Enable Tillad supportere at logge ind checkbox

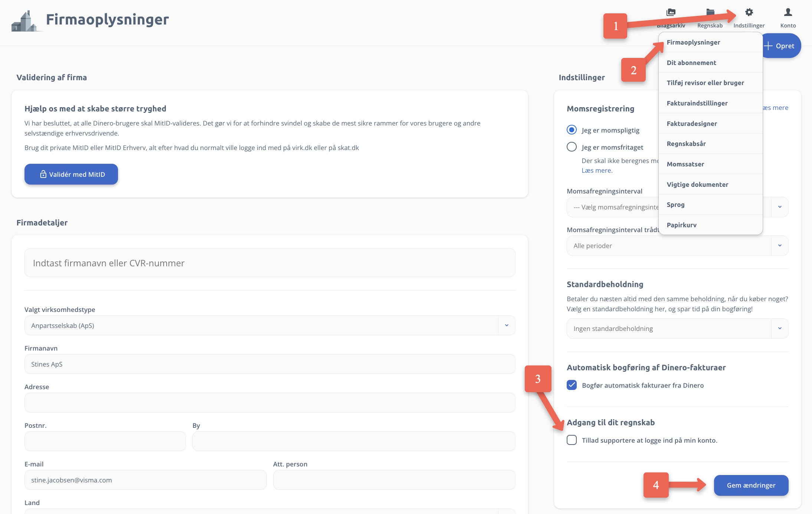(572, 440)
